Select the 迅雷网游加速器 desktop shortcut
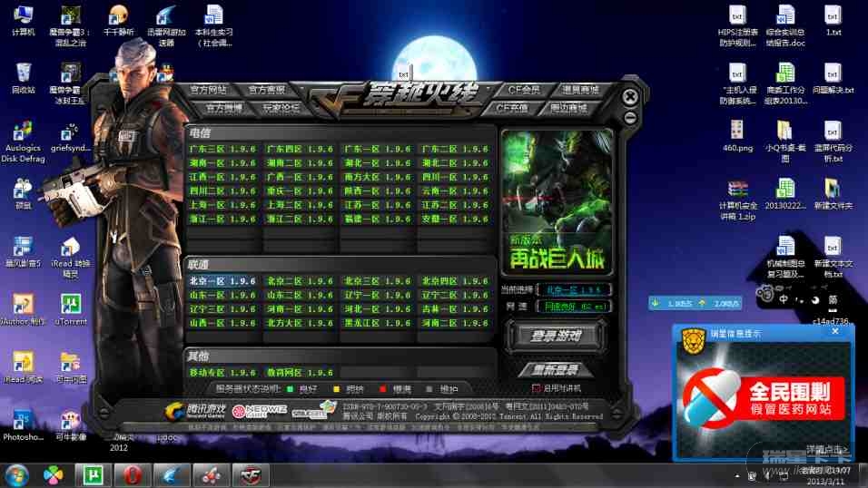Viewport: 868px width, 488px height. (x=167, y=26)
